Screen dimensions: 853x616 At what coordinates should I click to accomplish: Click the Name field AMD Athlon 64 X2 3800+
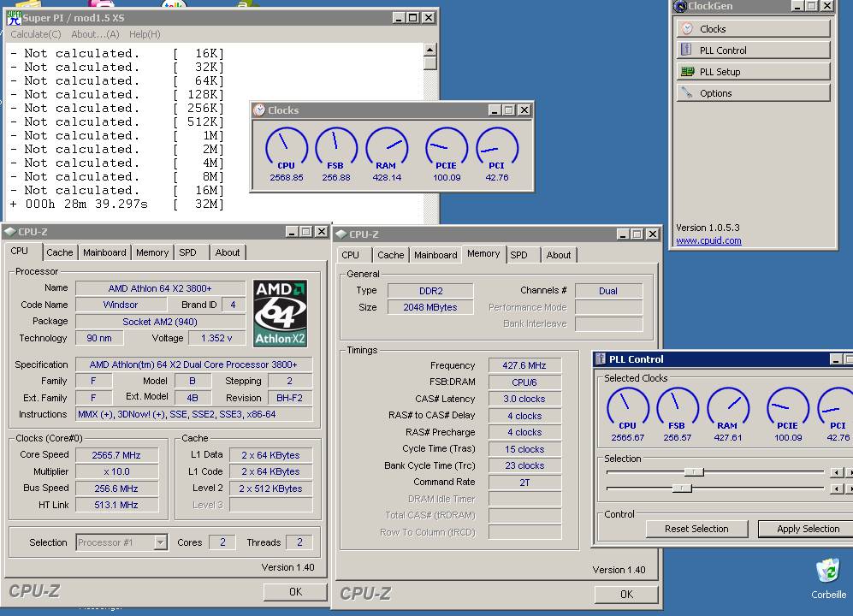point(160,288)
